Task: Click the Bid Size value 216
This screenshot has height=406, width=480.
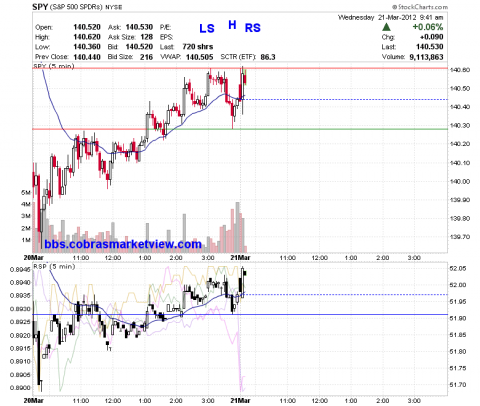Action: (147, 57)
